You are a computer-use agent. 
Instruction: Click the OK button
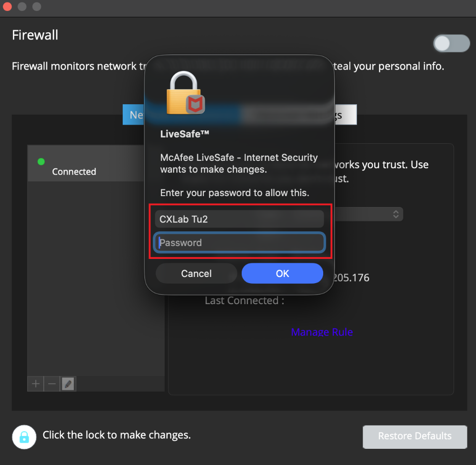coord(282,273)
